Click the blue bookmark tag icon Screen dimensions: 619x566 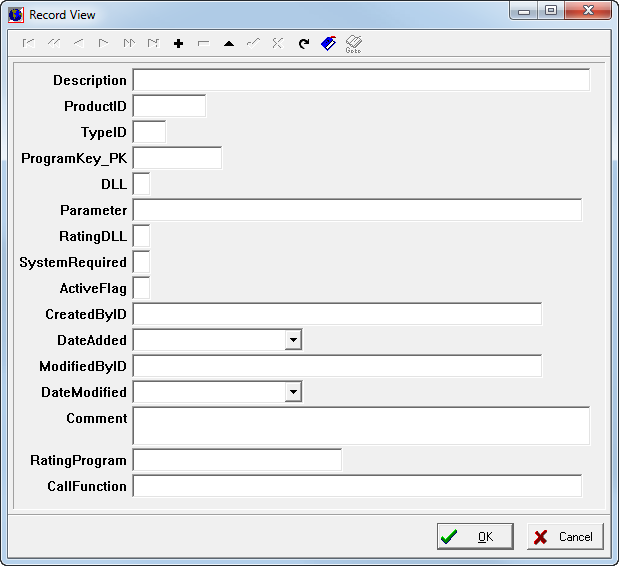(x=328, y=44)
